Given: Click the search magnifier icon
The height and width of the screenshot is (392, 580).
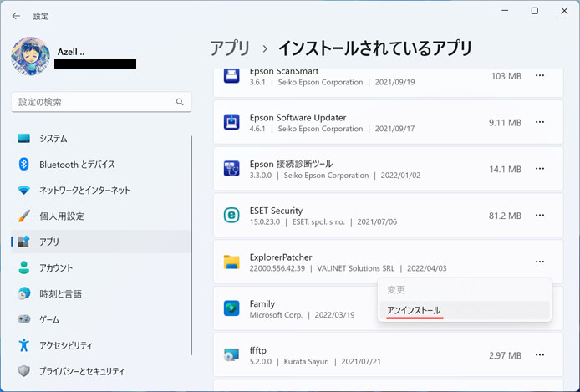Looking at the screenshot, I should tap(180, 102).
